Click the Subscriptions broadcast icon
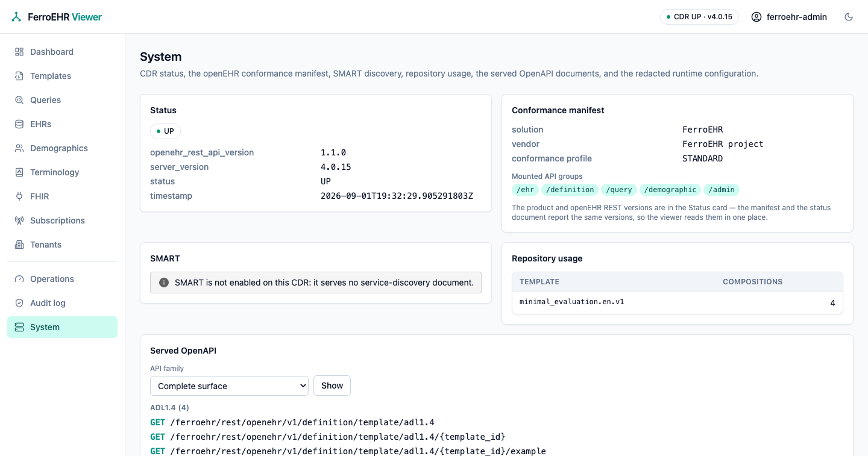This screenshot has height=456, width=868. click(x=19, y=220)
